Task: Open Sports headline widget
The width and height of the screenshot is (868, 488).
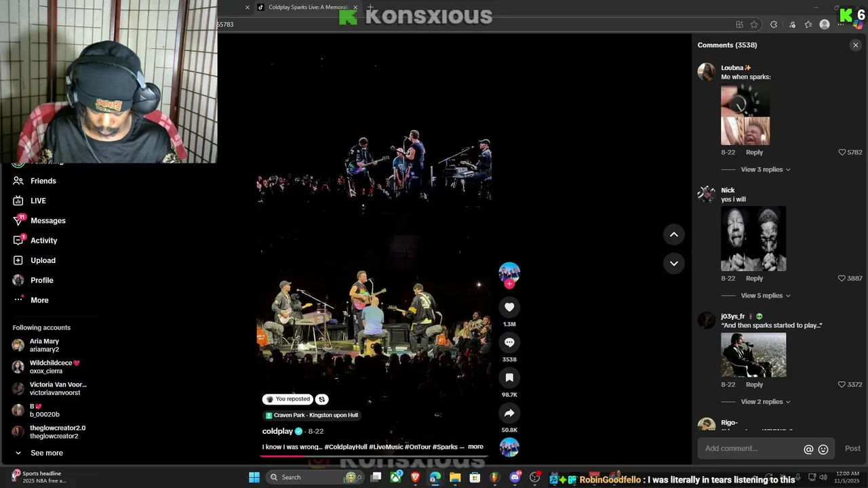Action: click(39, 477)
